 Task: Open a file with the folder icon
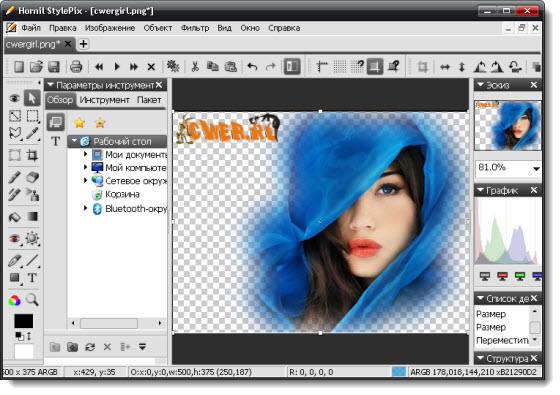(36, 67)
